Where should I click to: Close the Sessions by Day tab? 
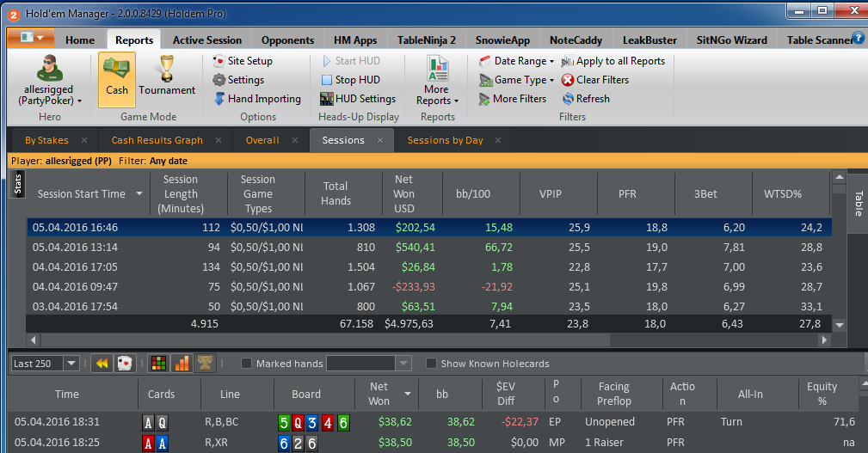(x=498, y=140)
